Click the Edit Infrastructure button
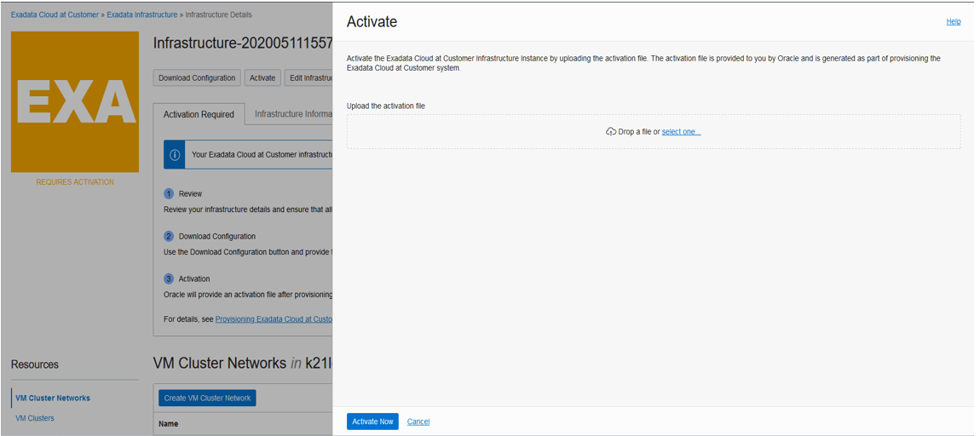Screen dimensions: 980x436 pyautogui.click(x=308, y=77)
